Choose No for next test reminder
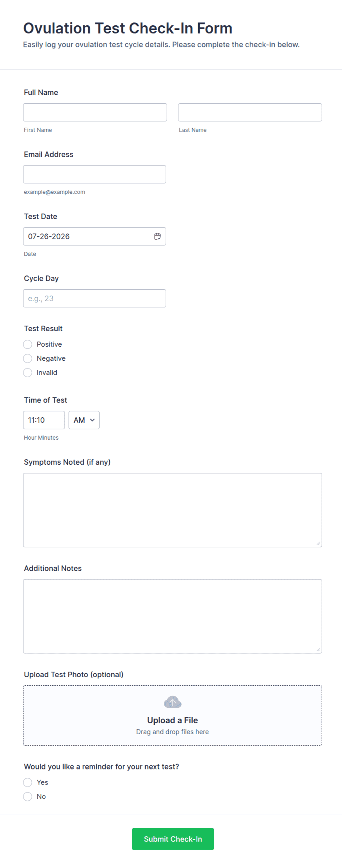The image size is (342, 868). pos(28,797)
